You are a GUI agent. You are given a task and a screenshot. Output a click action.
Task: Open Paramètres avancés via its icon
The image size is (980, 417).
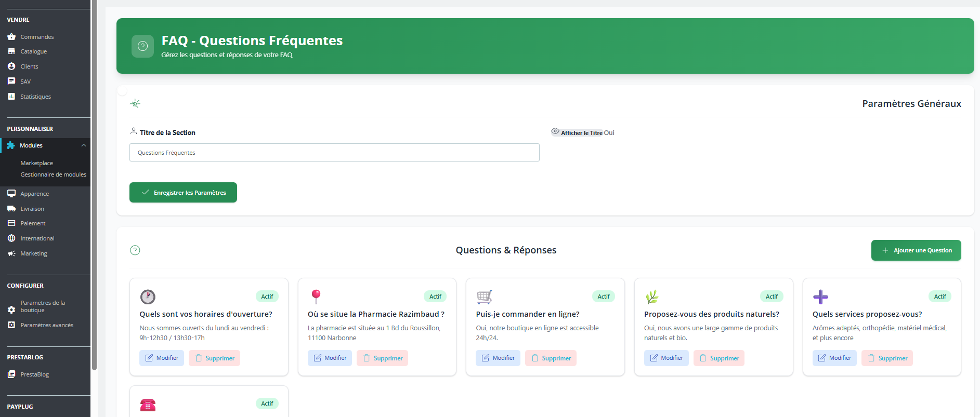click(x=11, y=325)
